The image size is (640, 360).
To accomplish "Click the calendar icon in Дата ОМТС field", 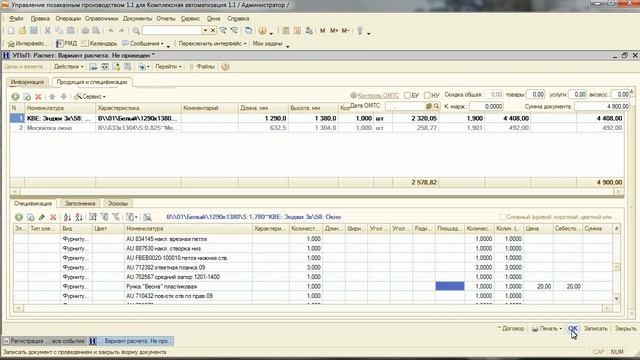I will tap(429, 106).
